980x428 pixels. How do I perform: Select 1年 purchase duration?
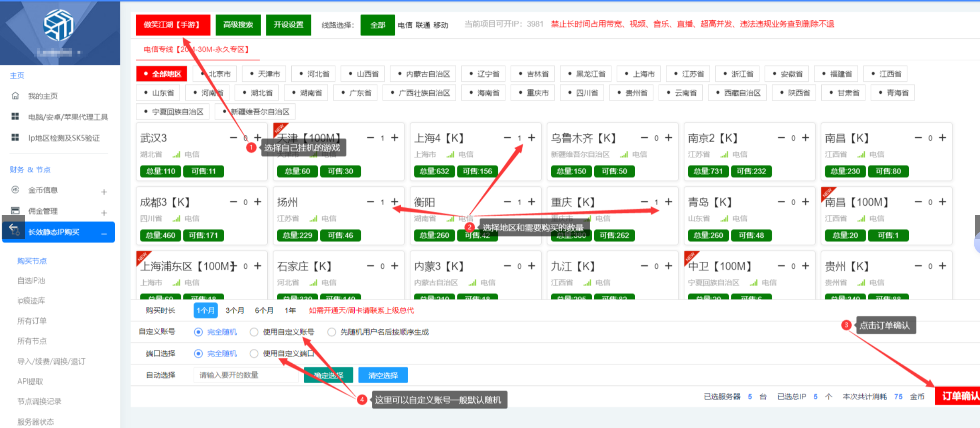(290, 310)
